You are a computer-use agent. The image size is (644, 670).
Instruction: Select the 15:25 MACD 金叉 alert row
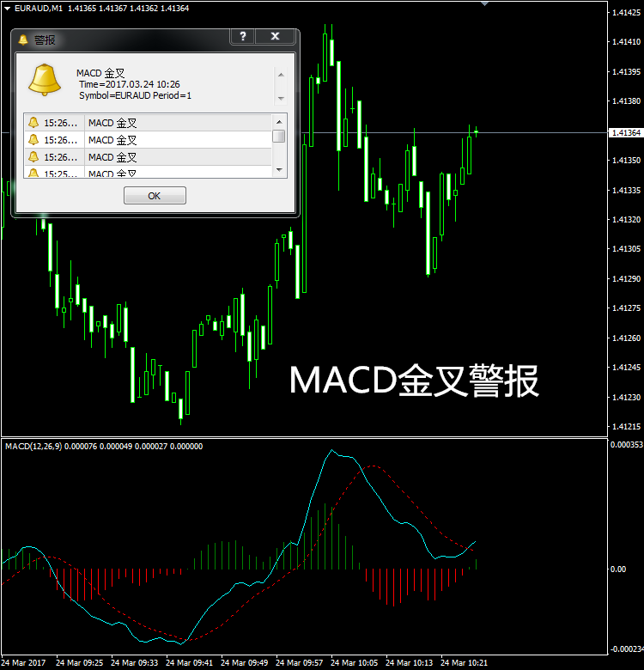[148, 172]
